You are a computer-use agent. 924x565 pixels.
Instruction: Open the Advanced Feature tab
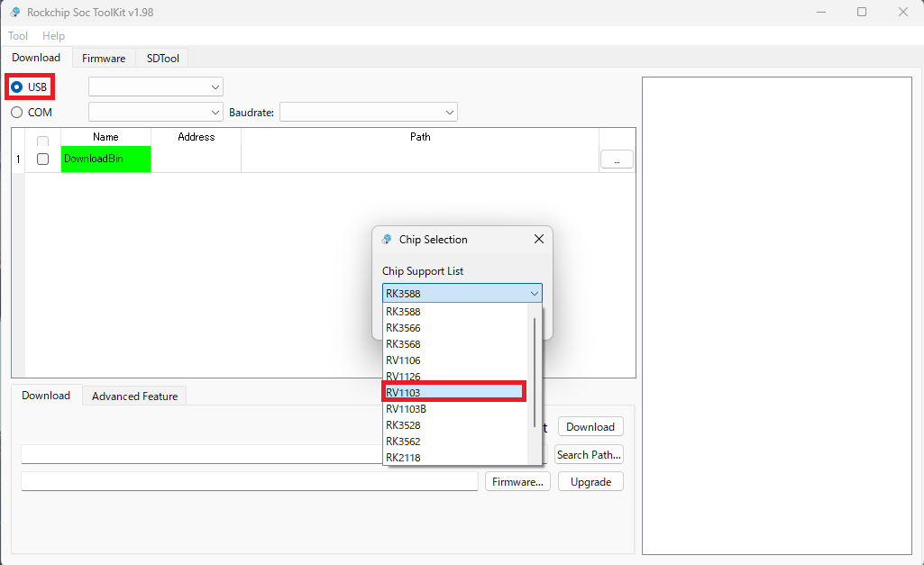[134, 396]
